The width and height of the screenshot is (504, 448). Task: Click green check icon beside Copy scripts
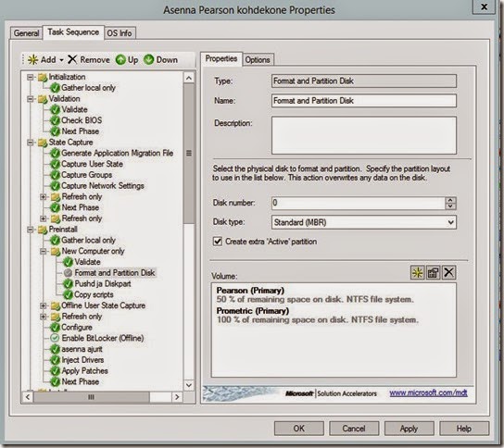(x=68, y=294)
